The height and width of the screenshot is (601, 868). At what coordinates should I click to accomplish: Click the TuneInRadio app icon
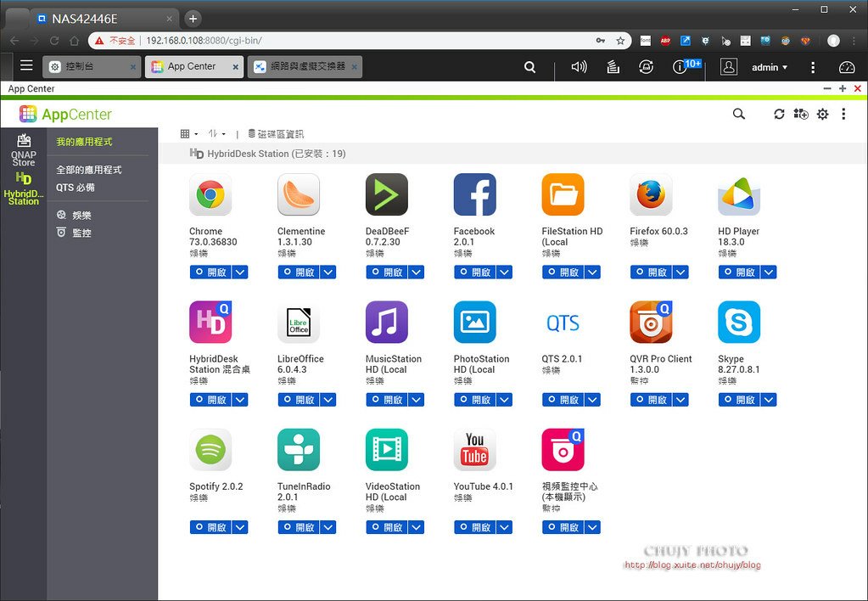[x=299, y=449]
